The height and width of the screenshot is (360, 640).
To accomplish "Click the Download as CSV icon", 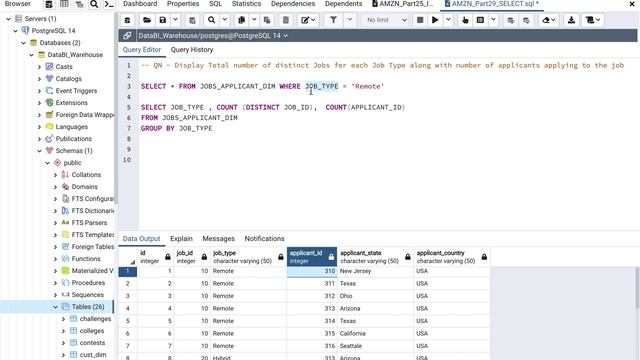I will click(x=571, y=20).
